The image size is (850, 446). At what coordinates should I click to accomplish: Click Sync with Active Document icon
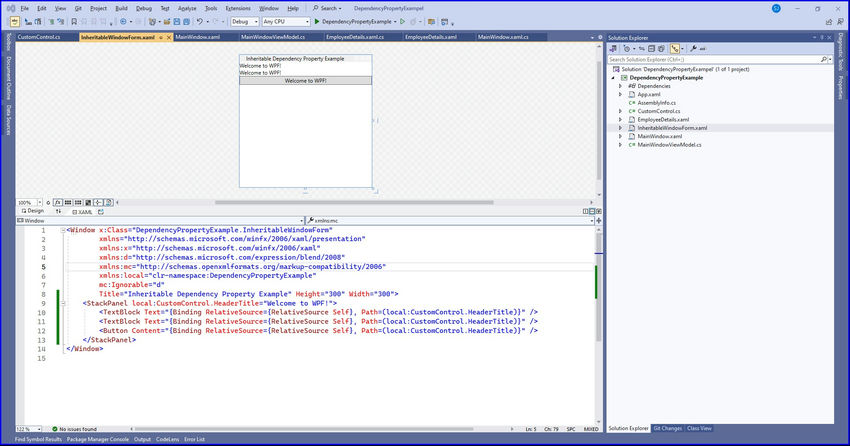642,49
